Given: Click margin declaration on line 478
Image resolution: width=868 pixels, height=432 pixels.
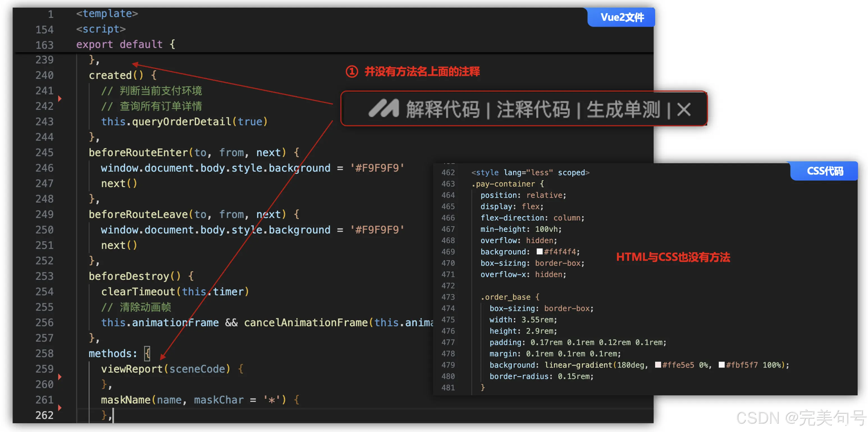Looking at the screenshot, I should click(x=555, y=353).
